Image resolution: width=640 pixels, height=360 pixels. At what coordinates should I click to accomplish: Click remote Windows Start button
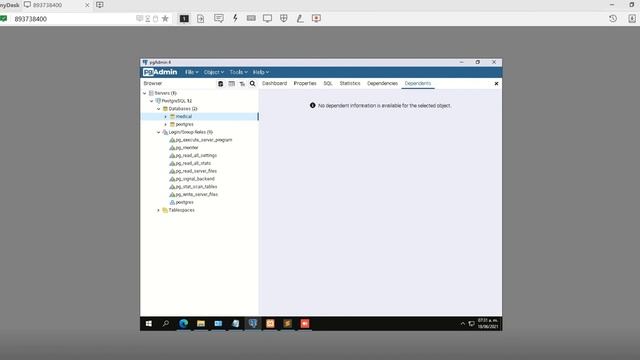(149, 324)
